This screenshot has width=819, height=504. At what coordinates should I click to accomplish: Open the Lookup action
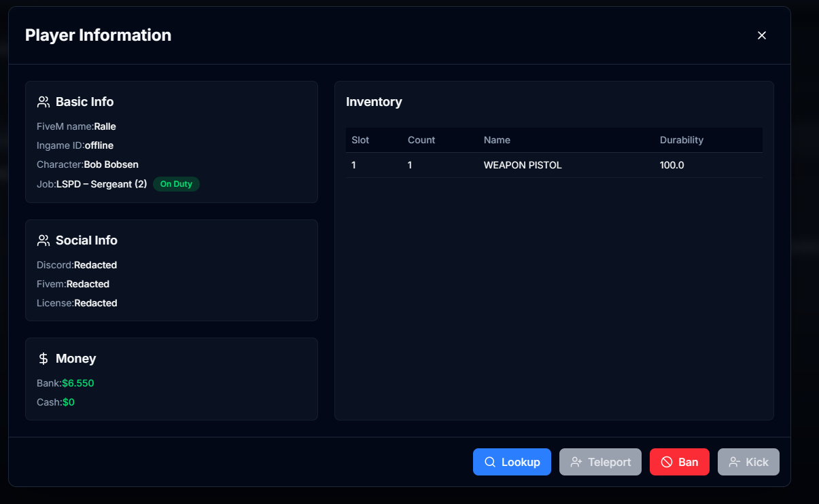click(x=512, y=462)
